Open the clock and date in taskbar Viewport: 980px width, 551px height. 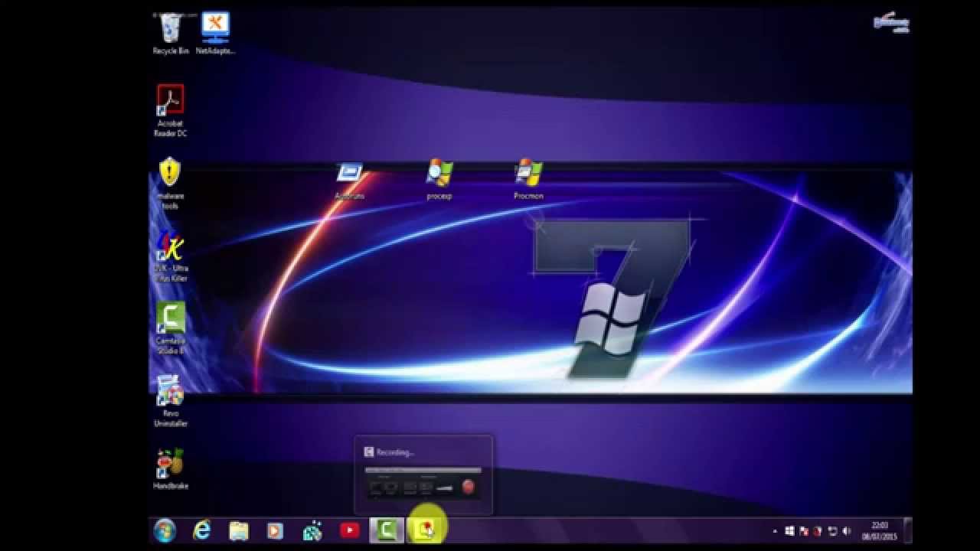click(x=880, y=530)
